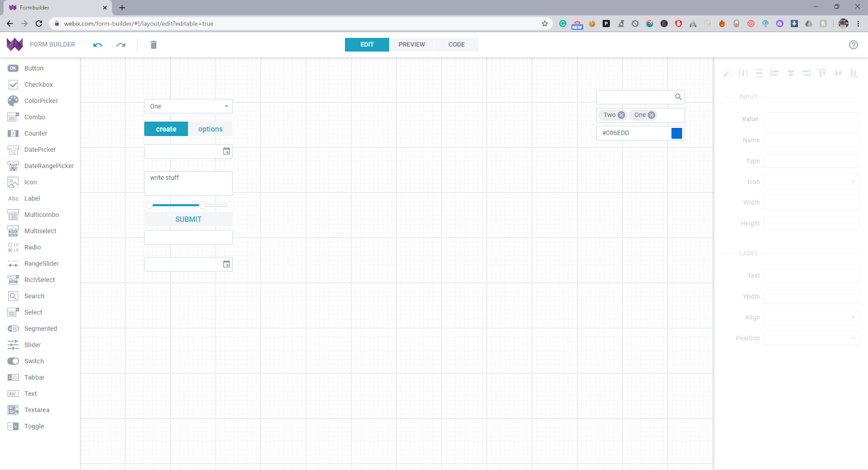Screen dimensions: 868x470
Task: Open calendar of the upper date field
Action: pos(227,151)
